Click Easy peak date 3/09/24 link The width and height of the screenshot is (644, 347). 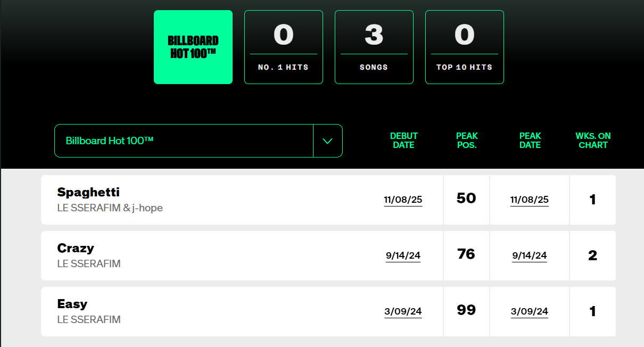530,311
